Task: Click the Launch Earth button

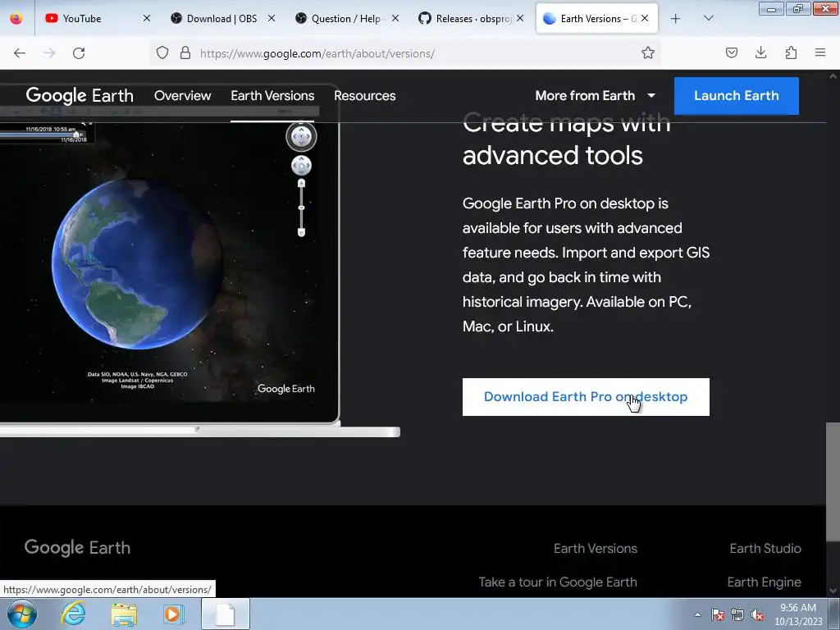Action: pos(736,96)
